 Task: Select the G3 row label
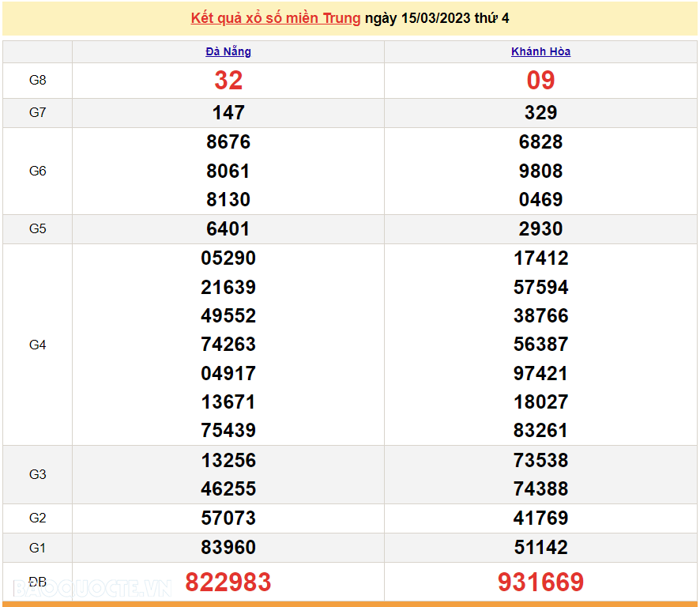pos(38,474)
